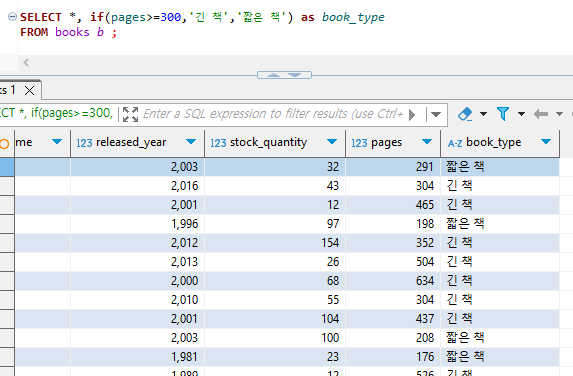Viewport: 573px width, 376px height.
Task: Open pages column filter arrow
Action: click(427, 142)
